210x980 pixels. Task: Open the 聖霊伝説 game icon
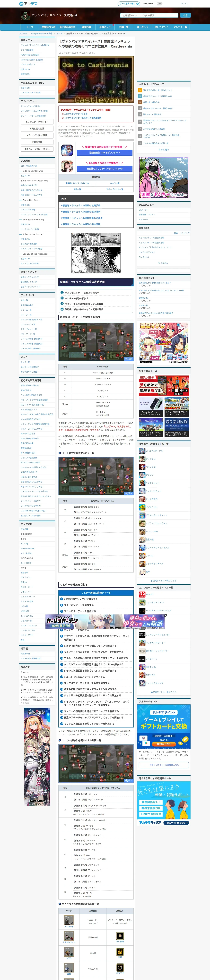(x=142, y=539)
